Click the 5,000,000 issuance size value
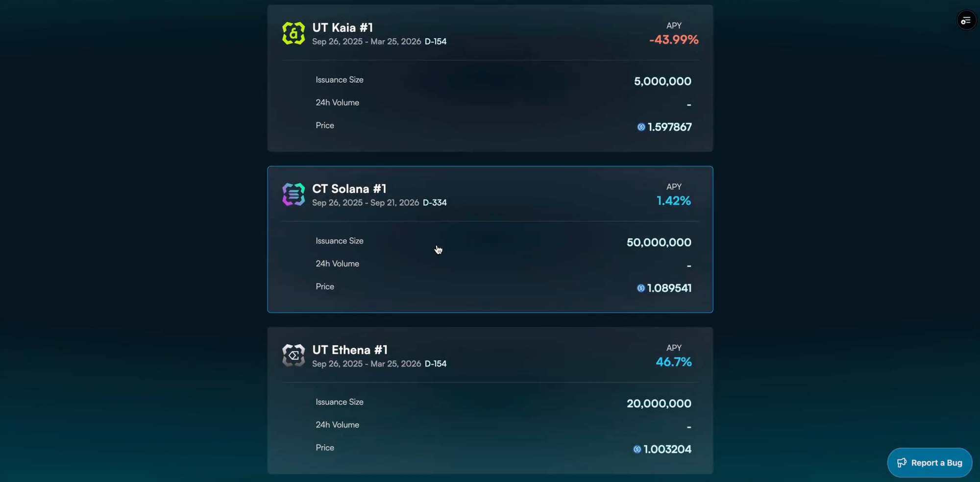 [662, 81]
